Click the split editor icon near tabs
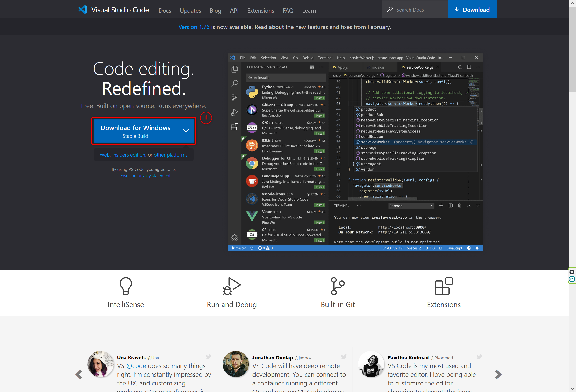 (x=469, y=67)
